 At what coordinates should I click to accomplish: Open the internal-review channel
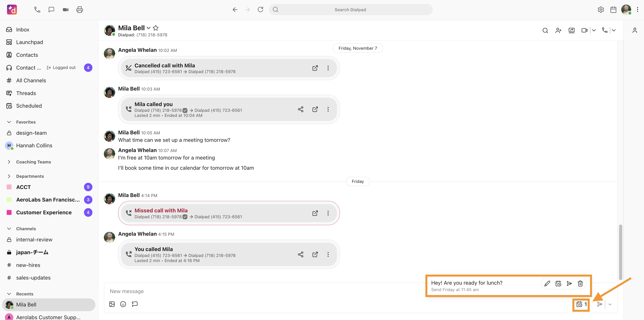(49, 240)
